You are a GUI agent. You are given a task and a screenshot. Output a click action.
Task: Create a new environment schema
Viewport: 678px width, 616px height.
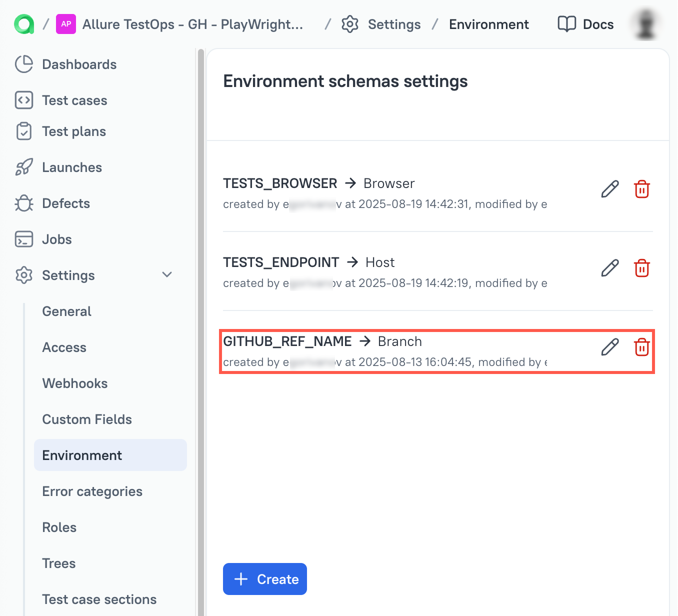tap(264, 578)
